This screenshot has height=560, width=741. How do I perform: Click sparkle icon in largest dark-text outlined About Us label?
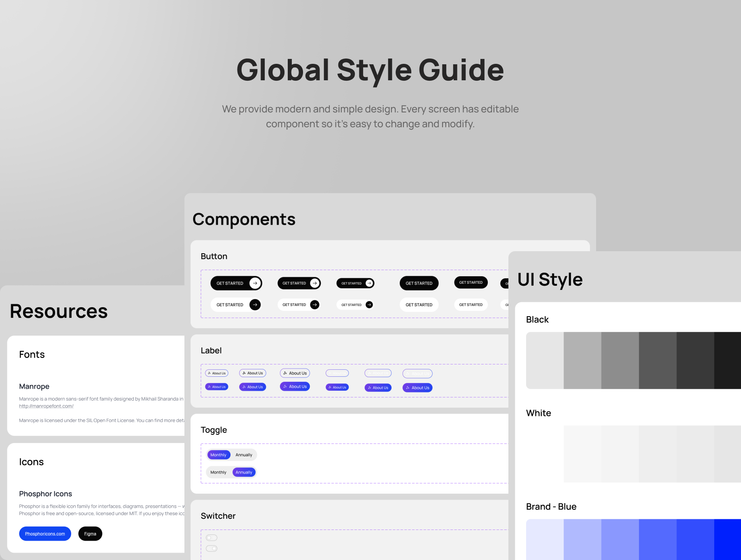pos(285,373)
